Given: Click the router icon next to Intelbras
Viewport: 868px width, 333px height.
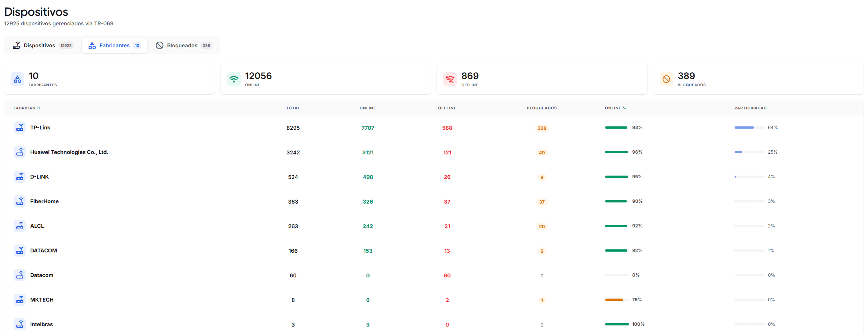Looking at the screenshot, I should [x=20, y=324].
